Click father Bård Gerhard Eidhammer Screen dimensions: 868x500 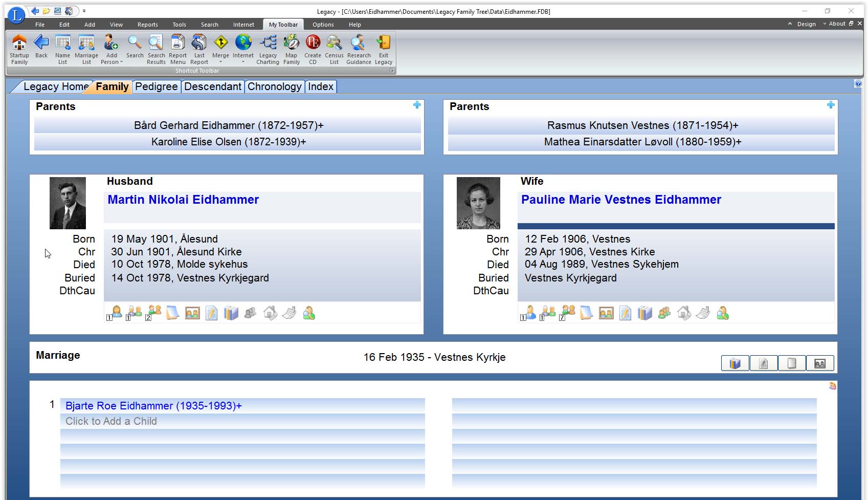pos(228,125)
